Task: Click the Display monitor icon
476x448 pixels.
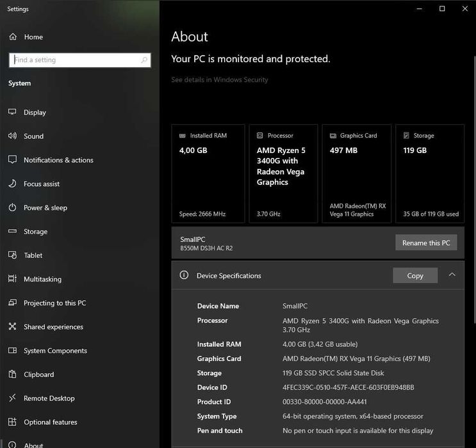Action: 12,112
